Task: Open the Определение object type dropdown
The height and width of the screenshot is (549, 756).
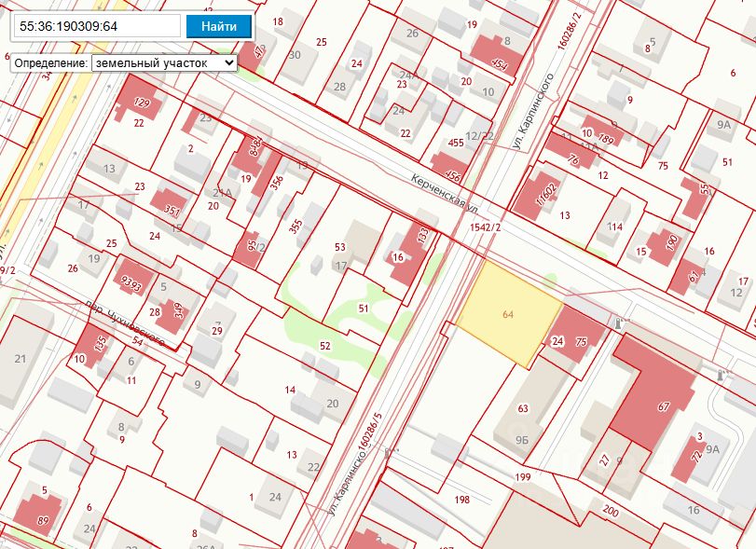Action: coord(164,62)
